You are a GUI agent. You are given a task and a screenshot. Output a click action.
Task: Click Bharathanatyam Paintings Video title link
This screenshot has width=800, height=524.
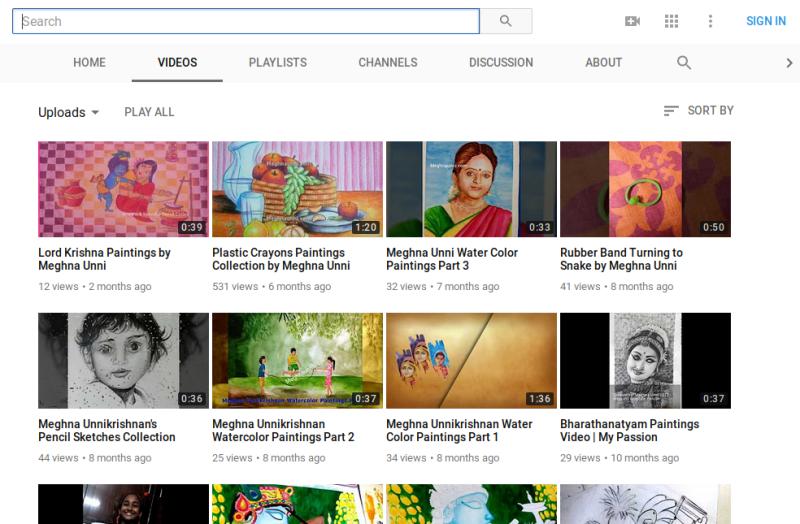[629, 430]
